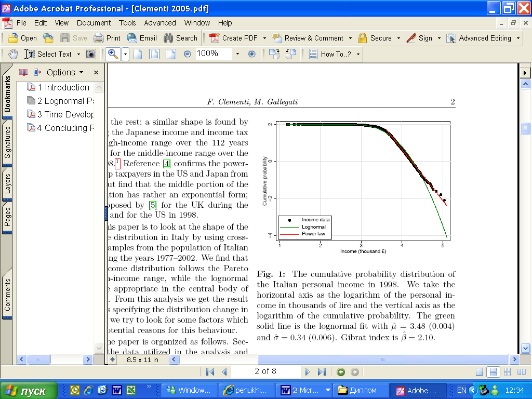
Task: Expand the Review & Comment dropdown
Action: [x=350, y=38]
